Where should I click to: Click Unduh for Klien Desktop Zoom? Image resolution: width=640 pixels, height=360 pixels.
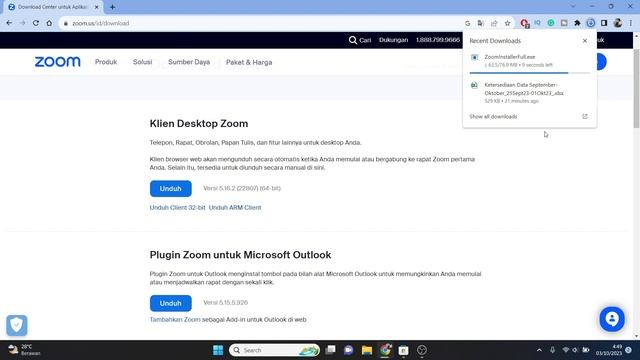click(171, 189)
